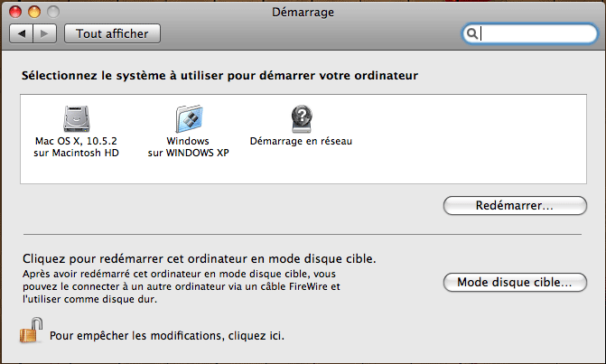Select the Mac OS X Macintosh HD disk icon
Screen dimensions: 606x364
click(x=77, y=118)
